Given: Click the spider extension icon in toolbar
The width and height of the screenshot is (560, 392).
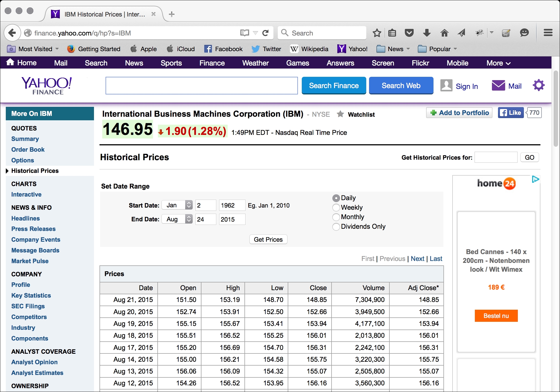Looking at the screenshot, I should [479, 33].
